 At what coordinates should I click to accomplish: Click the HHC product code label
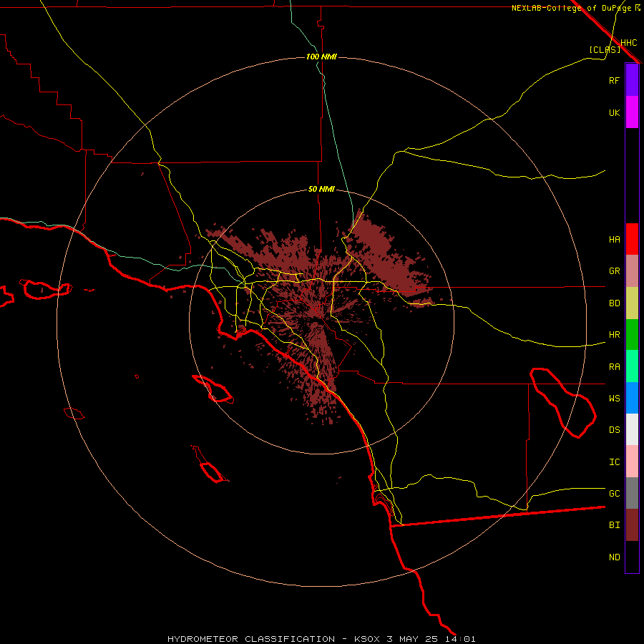click(628, 43)
